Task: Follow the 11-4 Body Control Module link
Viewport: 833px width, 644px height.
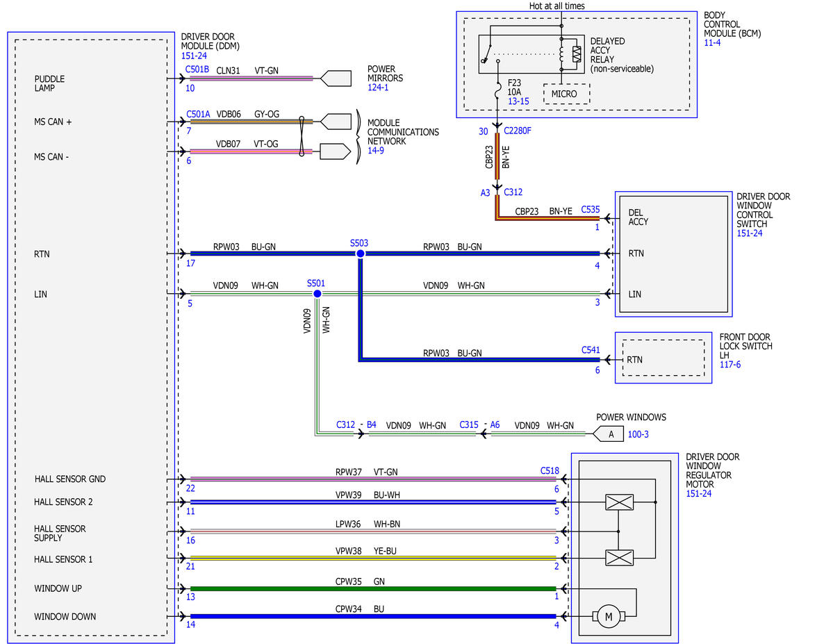Action: click(x=712, y=42)
